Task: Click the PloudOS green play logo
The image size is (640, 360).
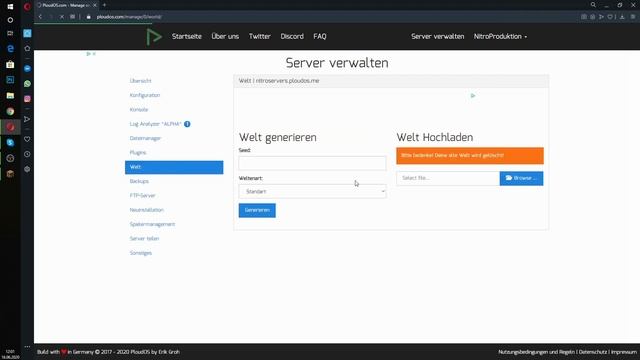Action: pyautogui.click(x=154, y=37)
